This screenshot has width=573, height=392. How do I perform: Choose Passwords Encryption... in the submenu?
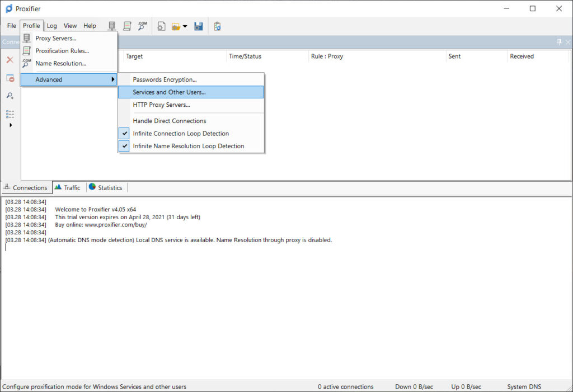point(191,79)
